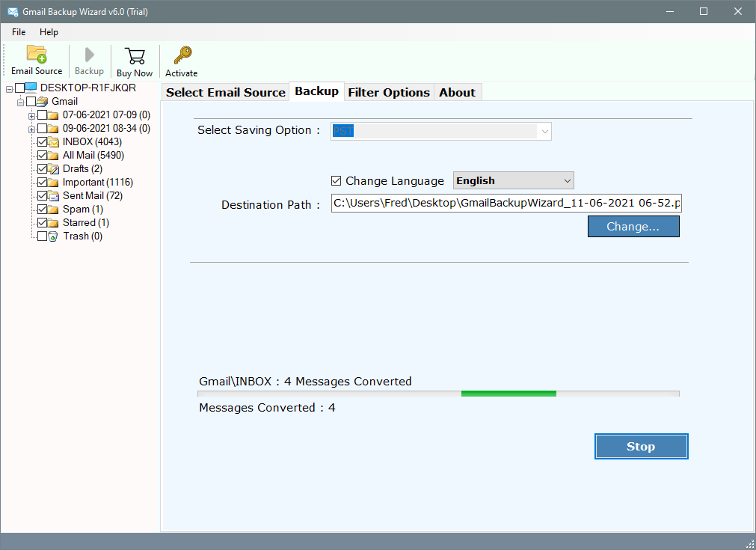Viewport: 756px width, 550px height.
Task: Stop the backup with the Stop button
Action: (641, 446)
